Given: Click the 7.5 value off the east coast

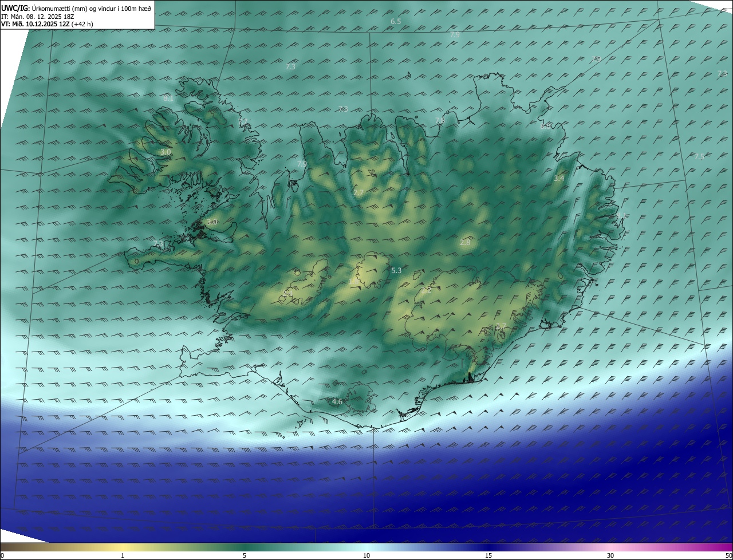Looking at the screenshot, I should coord(699,157).
